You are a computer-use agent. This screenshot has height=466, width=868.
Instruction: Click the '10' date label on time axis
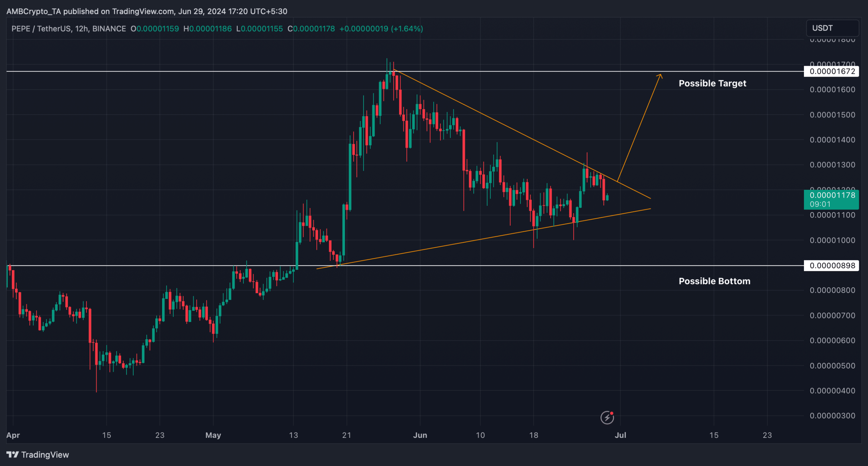(480, 435)
